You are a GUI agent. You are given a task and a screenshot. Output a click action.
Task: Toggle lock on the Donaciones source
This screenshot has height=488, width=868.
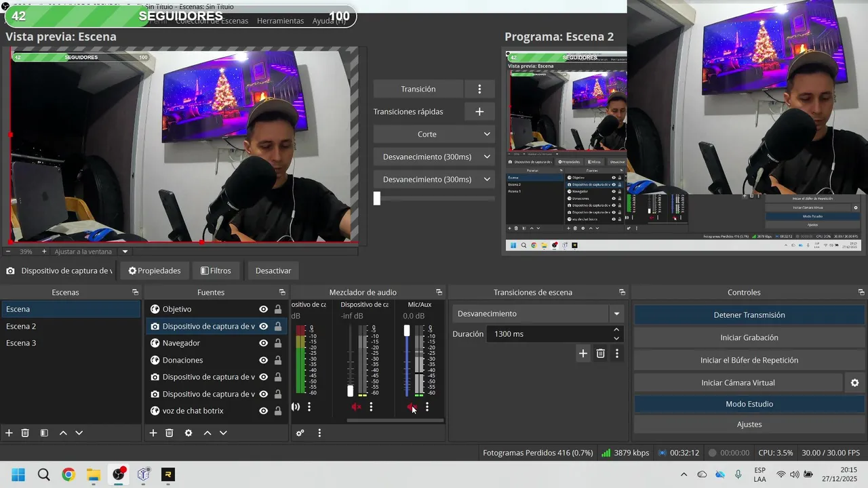[278, 360]
